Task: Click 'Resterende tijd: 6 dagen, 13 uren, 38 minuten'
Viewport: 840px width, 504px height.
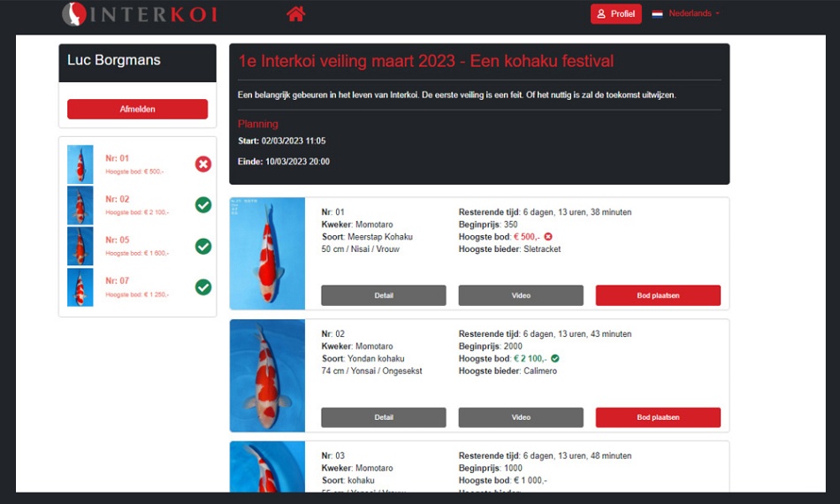Action: pos(545,212)
